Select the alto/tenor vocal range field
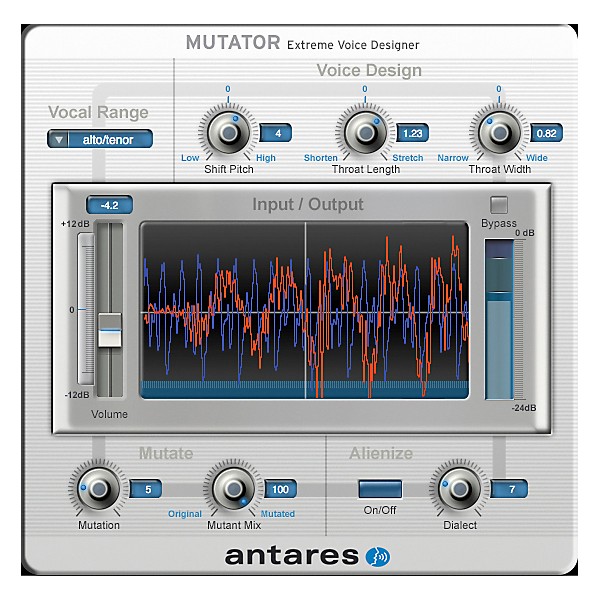Screen dimensions: 600x600 pyautogui.click(x=110, y=140)
